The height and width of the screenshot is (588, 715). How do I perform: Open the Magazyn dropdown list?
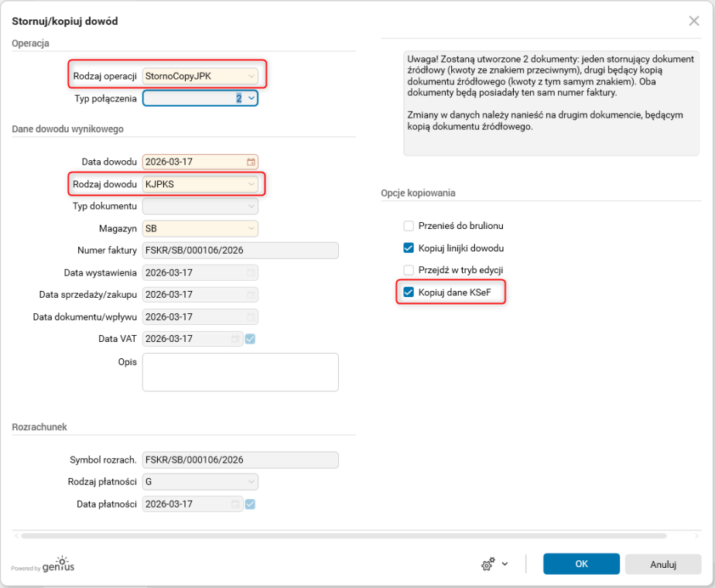click(251, 229)
